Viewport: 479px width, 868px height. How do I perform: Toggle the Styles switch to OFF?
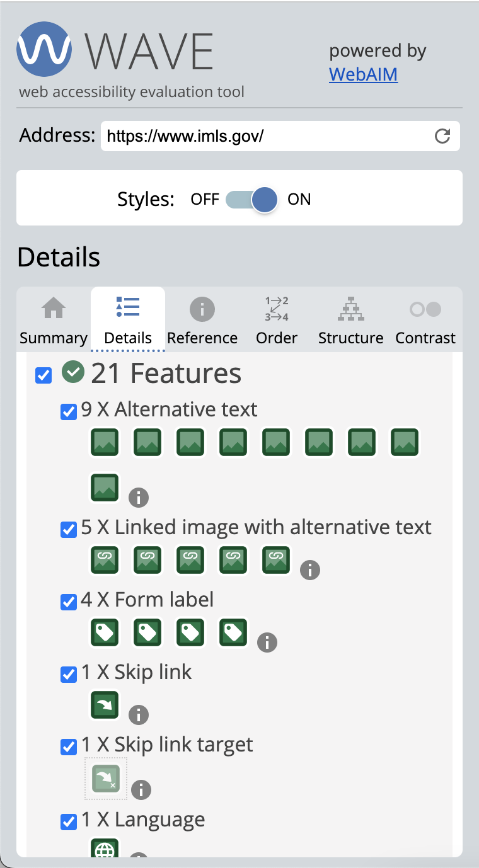click(238, 199)
